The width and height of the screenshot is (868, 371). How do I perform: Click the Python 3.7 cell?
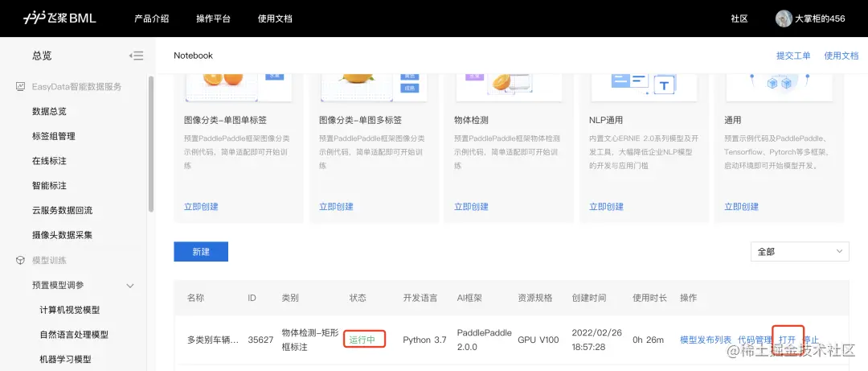424,340
